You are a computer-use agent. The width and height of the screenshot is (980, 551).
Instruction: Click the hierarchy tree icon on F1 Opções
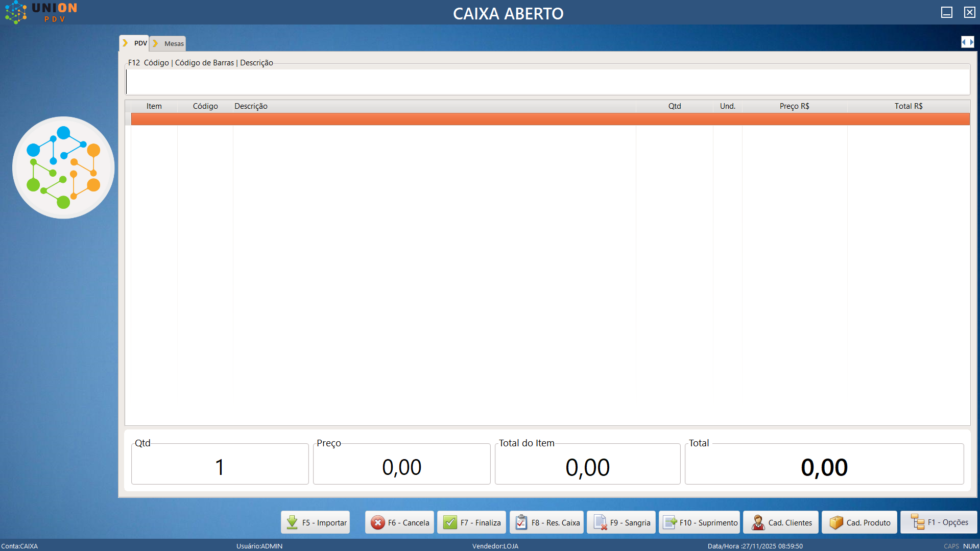[x=918, y=522]
